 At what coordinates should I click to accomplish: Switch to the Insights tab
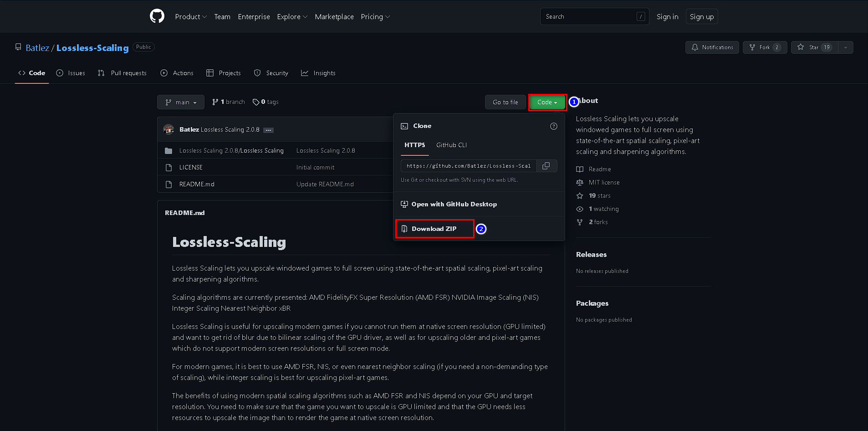point(318,73)
